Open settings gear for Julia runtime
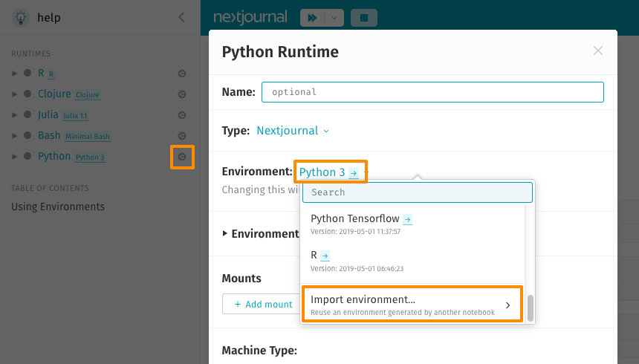Screen dimensions: 639x364 [182, 115]
